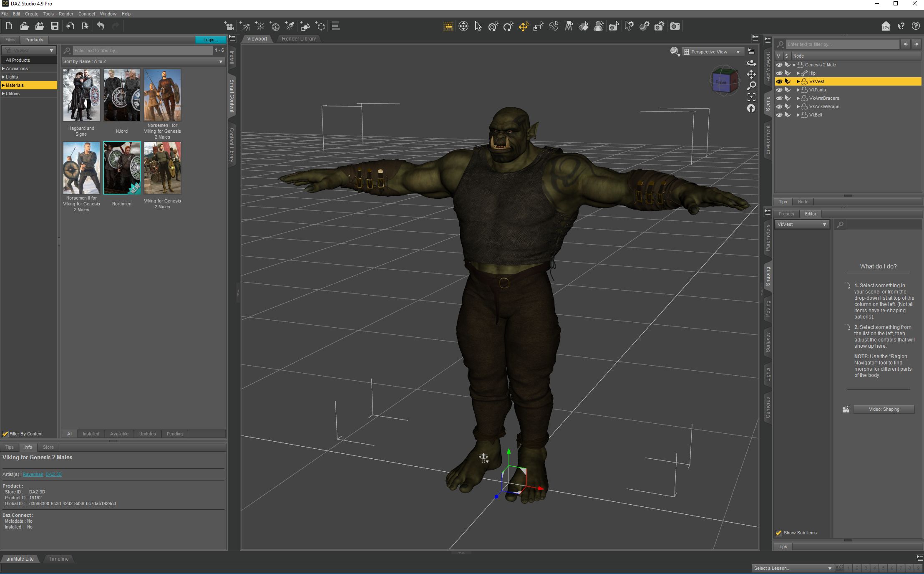Select the Scale tool
924x574 pixels.
point(539,26)
